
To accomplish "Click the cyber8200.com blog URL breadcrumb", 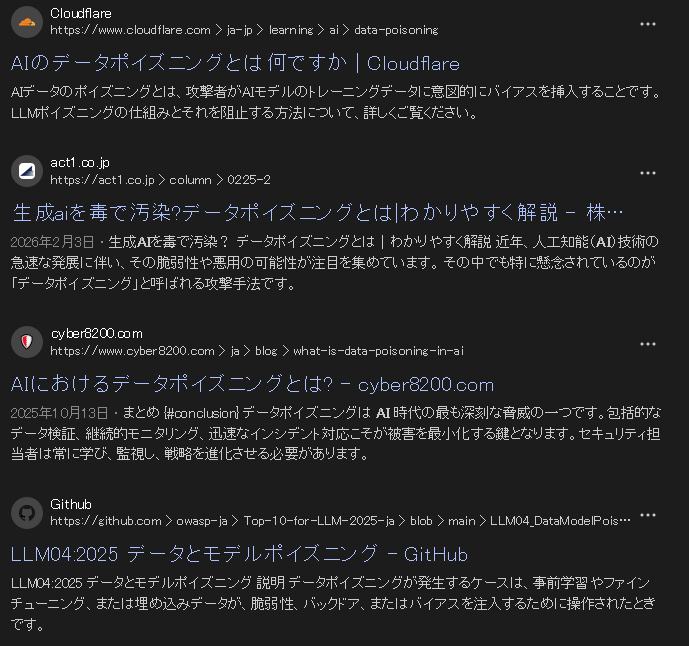I will click(257, 351).
